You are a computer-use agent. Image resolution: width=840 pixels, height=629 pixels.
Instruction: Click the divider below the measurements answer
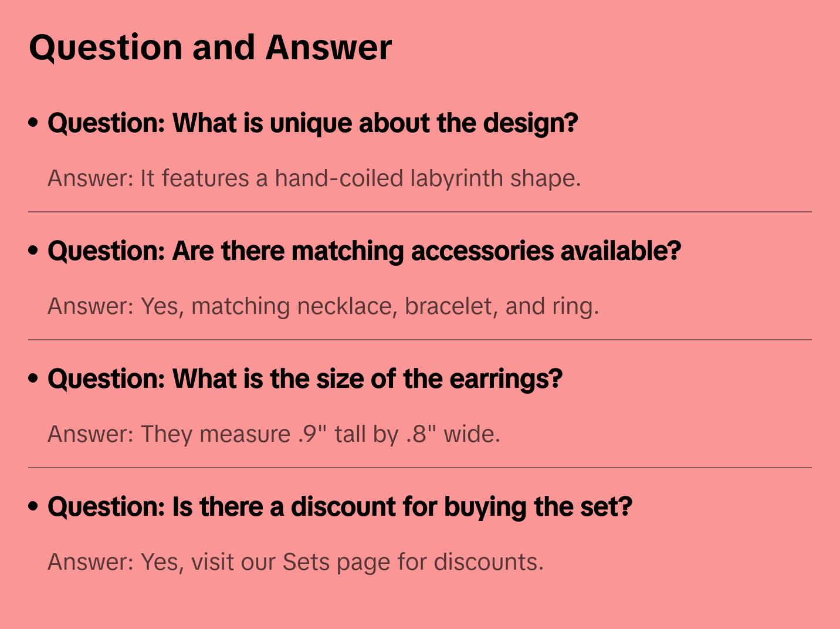[420, 468]
